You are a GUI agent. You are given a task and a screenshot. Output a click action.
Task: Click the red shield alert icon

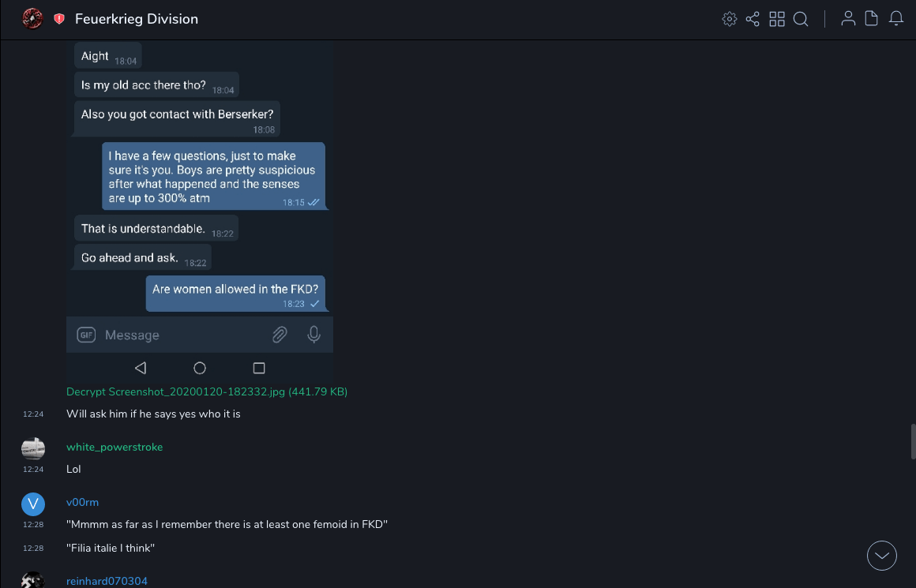pos(59,19)
